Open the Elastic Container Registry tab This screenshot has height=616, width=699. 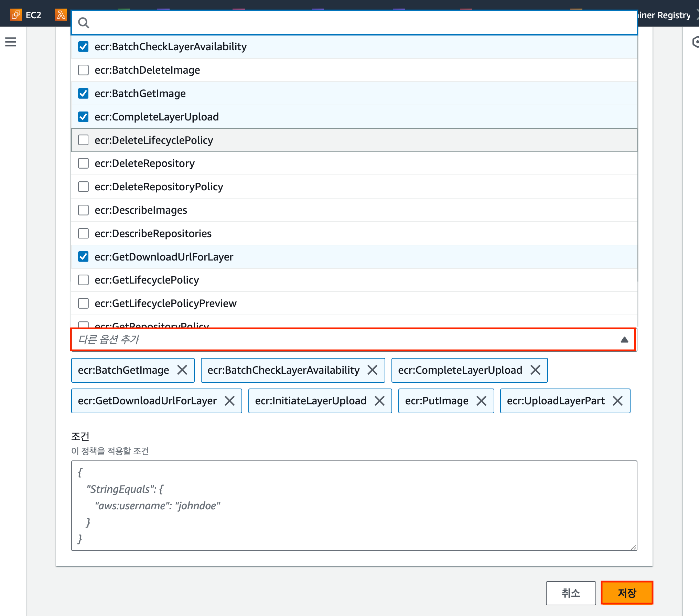coord(664,15)
